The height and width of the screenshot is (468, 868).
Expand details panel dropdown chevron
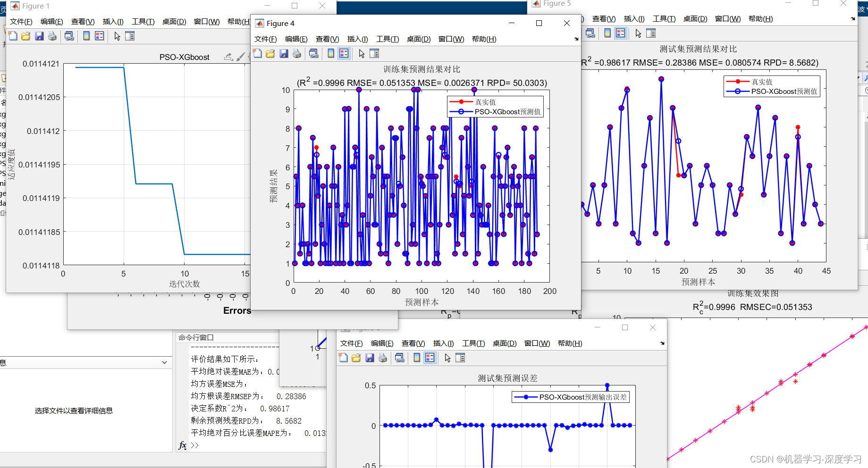[164, 363]
